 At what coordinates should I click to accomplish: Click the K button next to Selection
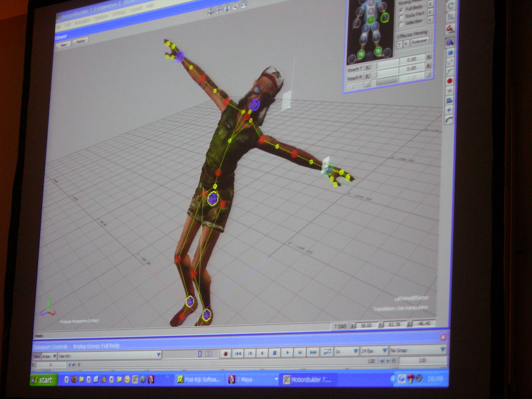point(430,19)
